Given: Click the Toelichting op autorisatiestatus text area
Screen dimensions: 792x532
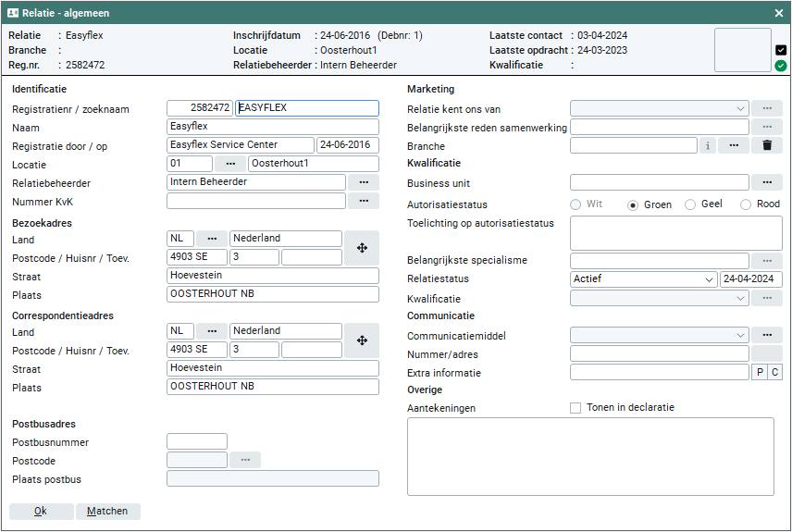Looking at the screenshot, I should pos(675,233).
